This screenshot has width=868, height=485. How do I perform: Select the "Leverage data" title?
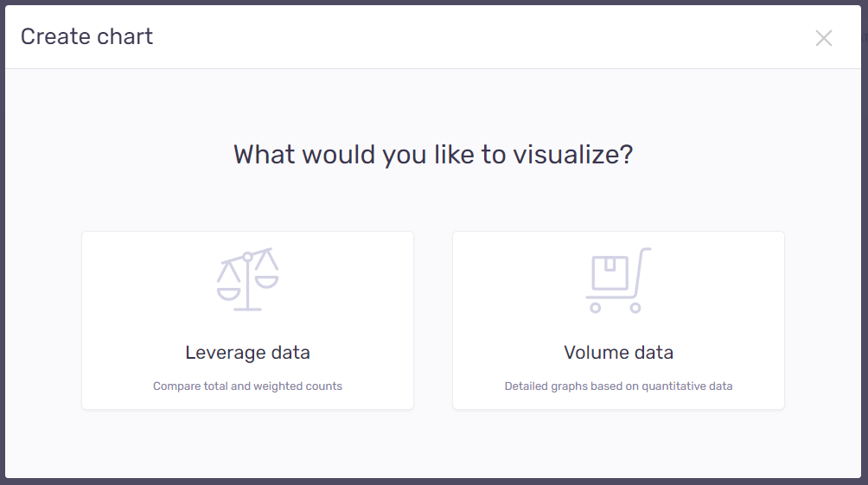click(x=247, y=353)
